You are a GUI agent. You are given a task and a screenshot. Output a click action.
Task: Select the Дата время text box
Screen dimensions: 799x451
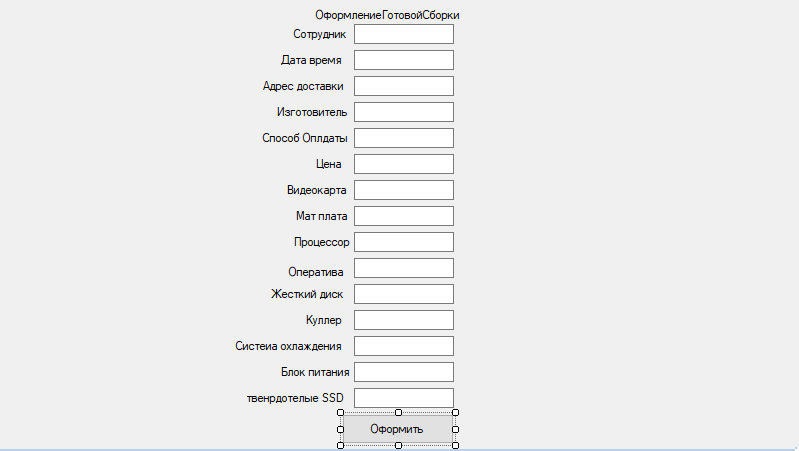coord(404,60)
